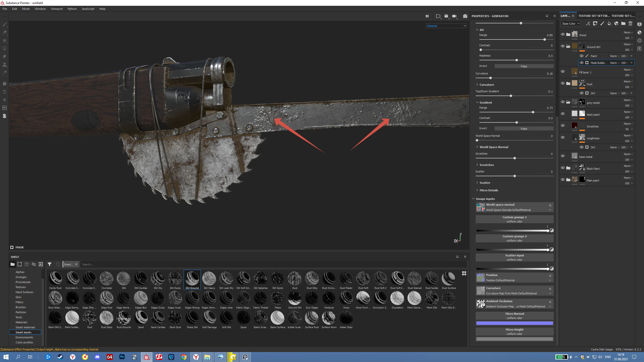Viewport: 644px width, 362px height.
Task: Delete layer with the trash icon
Action: tap(630, 24)
